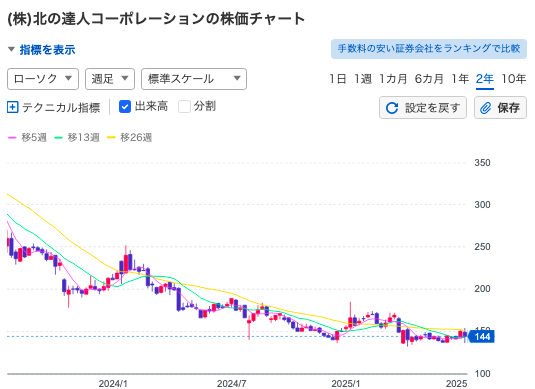
Task: Click the 100 y-axis price label
Action: coord(482,374)
